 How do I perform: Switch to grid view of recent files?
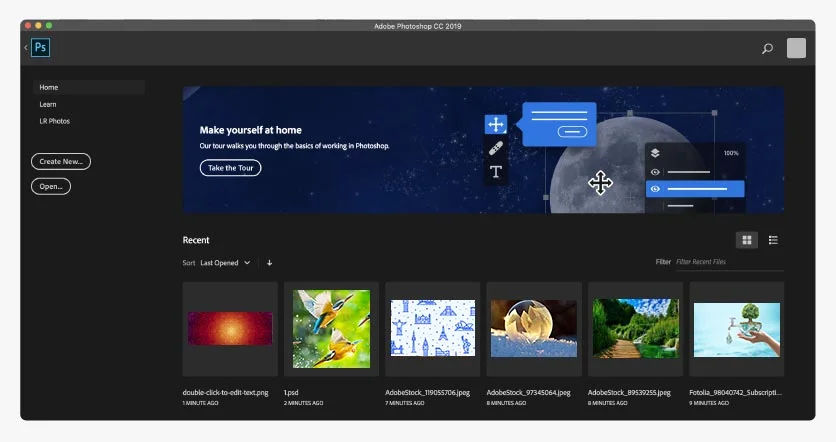click(x=747, y=240)
